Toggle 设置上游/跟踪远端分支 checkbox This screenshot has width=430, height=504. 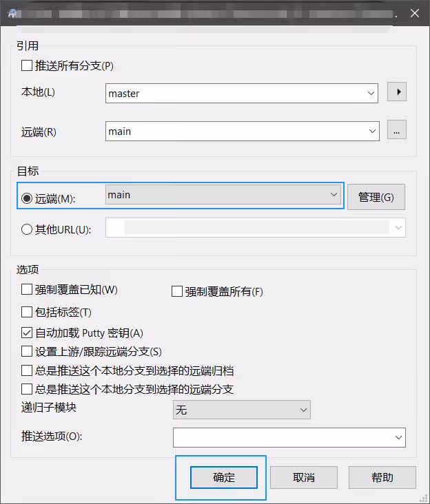click(28, 351)
